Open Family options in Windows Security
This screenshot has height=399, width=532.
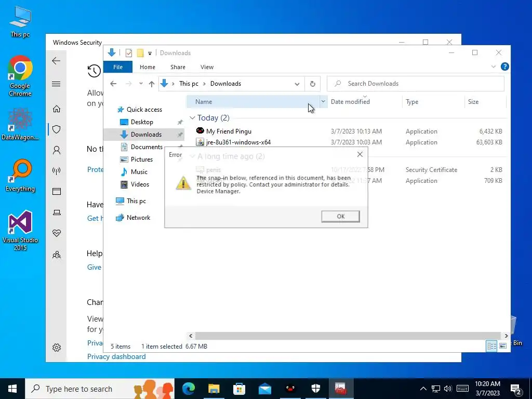click(x=57, y=255)
